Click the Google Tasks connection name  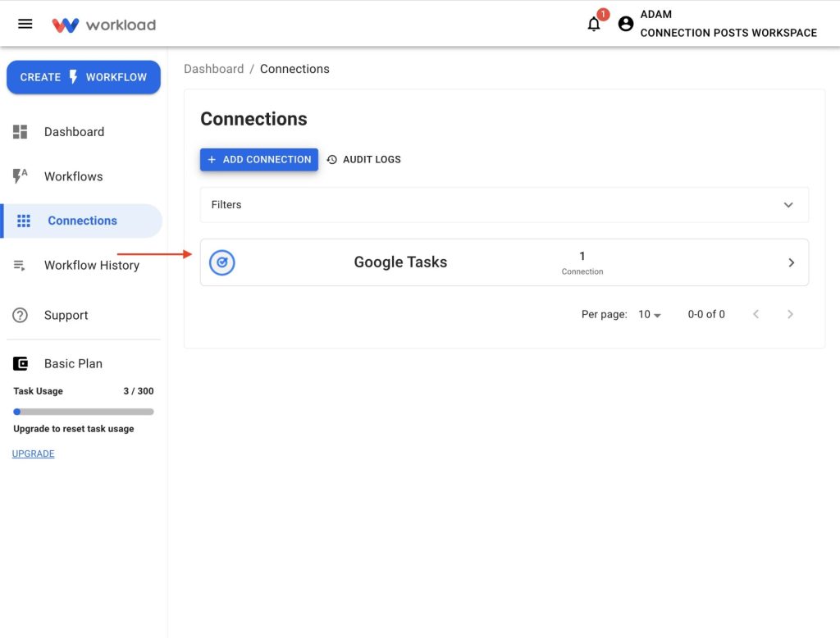pyautogui.click(x=400, y=262)
